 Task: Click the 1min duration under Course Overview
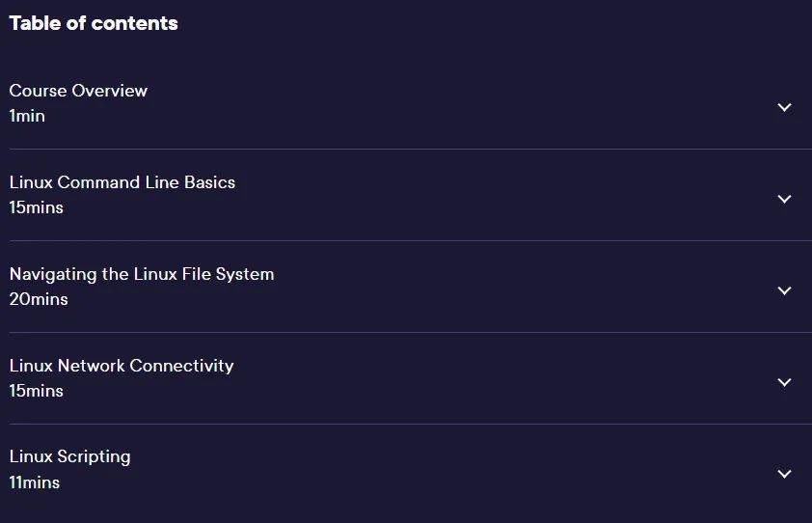(x=27, y=116)
